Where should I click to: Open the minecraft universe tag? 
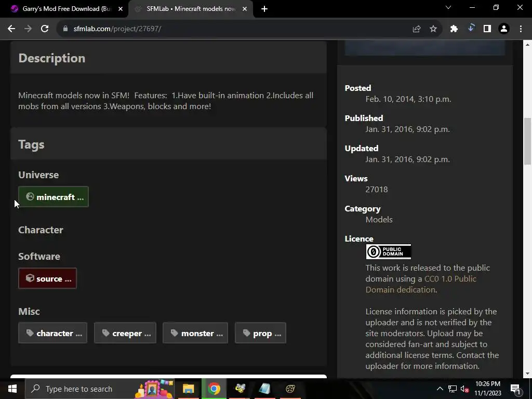click(54, 197)
